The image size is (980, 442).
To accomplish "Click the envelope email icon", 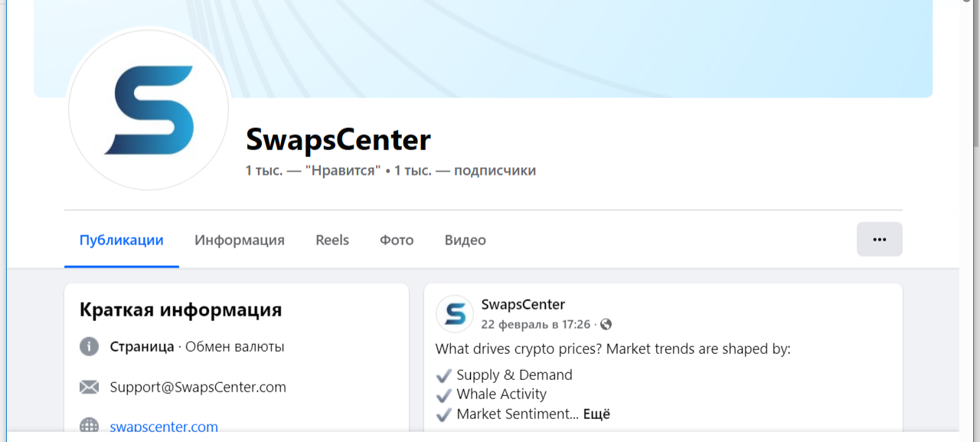I will pyautogui.click(x=90, y=388).
